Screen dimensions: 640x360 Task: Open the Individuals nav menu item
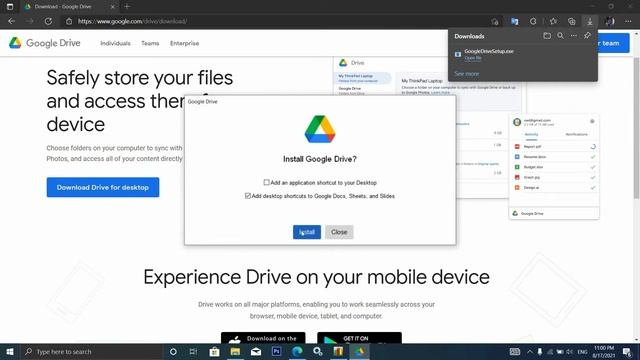click(x=116, y=43)
